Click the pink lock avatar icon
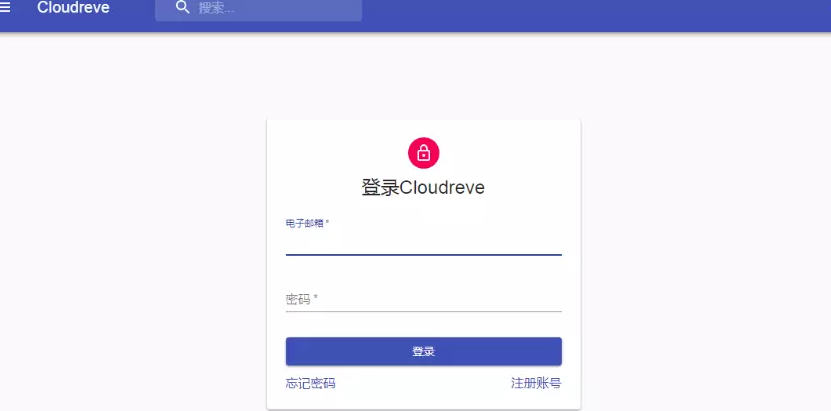831x411 pixels. click(x=423, y=153)
